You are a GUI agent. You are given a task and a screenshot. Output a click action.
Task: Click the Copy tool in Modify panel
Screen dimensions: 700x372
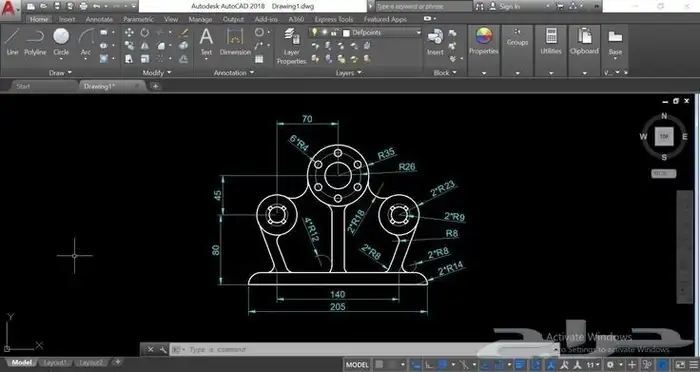pos(129,46)
